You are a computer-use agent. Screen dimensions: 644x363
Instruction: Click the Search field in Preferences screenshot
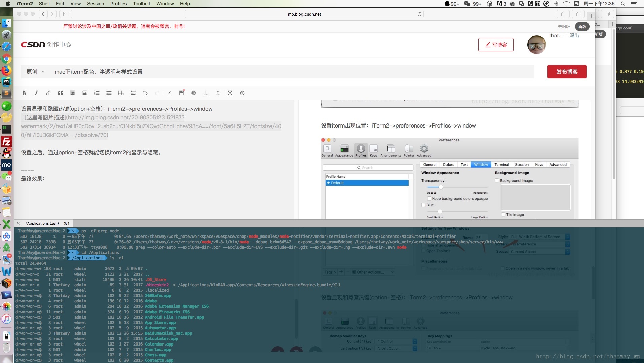[x=368, y=168]
